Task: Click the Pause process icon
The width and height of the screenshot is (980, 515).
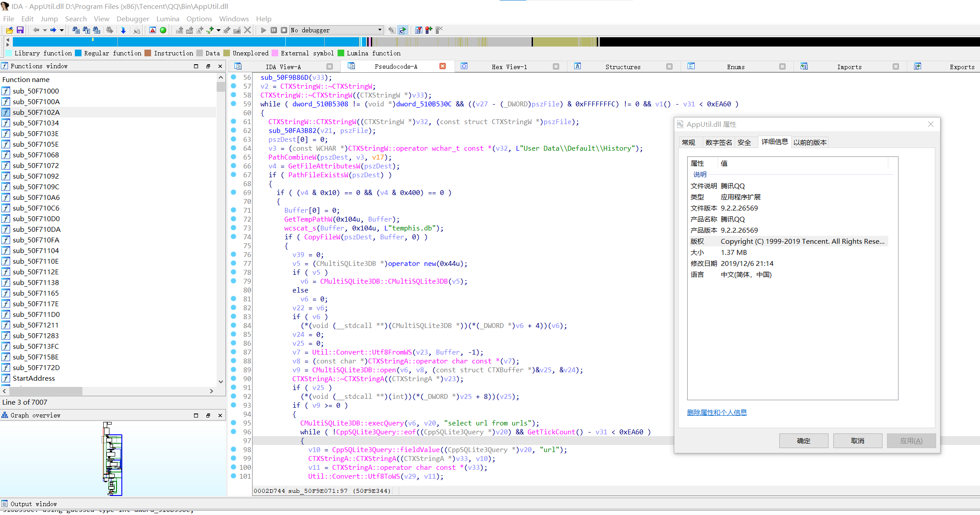Action: [274, 30]
